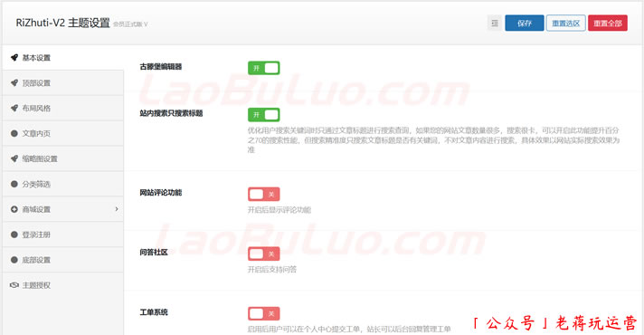Click the circle icon beside 文章内页
This screenshot has height=335, width=644.
pyautogui.click(x=14, y=134)
